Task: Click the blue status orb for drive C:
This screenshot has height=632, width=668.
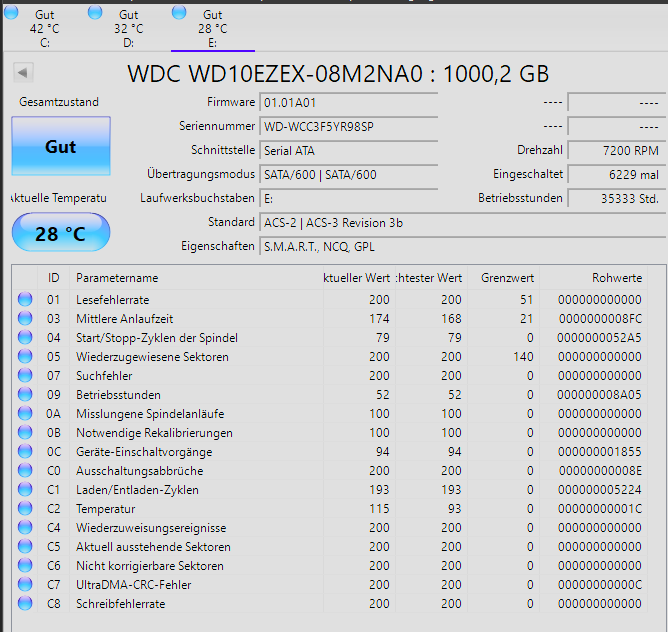Action: point(11,12)
